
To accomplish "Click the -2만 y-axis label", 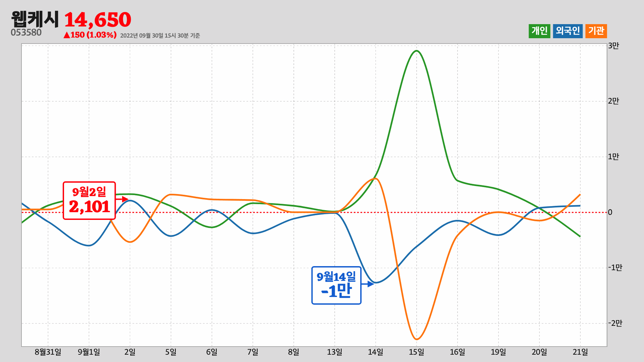I will pos(615,323).
